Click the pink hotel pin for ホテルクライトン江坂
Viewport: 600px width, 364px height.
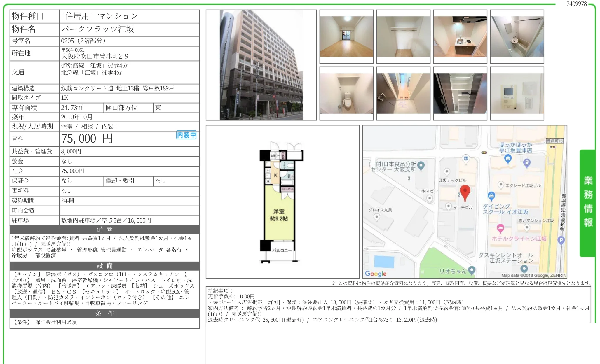tap(500, 228)
